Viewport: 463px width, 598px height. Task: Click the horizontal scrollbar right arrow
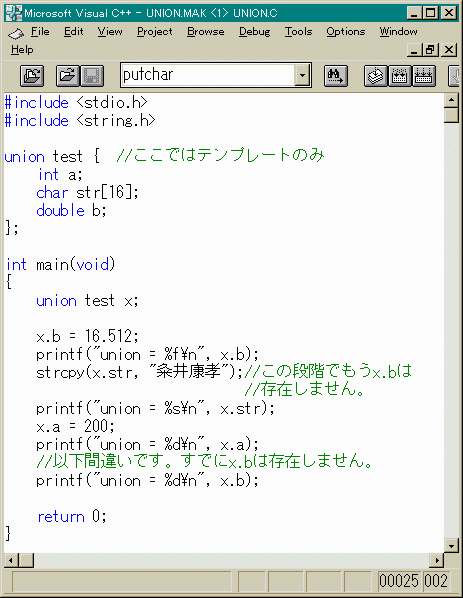tap(437, 560)
